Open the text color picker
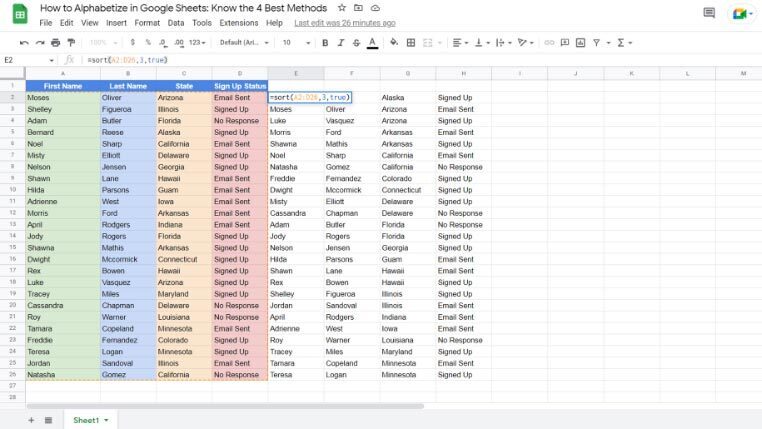Image resolution: width=762 pixels, height=429 pixels. (x=372, y=43)
